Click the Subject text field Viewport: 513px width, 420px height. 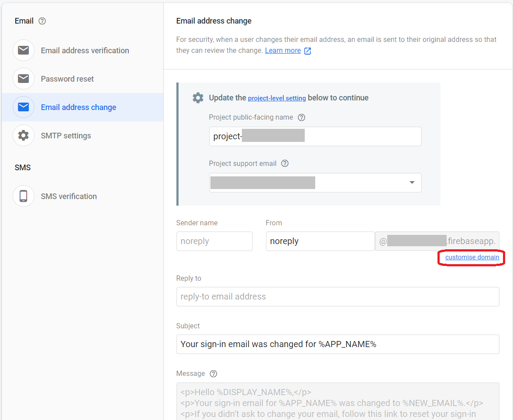click(337, 344)
